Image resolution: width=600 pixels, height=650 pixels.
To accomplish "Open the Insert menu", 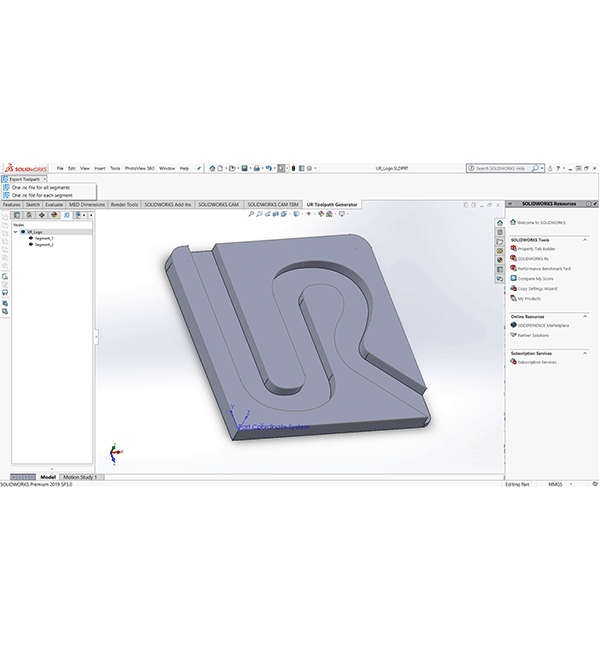I will pyautogui.click(x=100, y=168).
